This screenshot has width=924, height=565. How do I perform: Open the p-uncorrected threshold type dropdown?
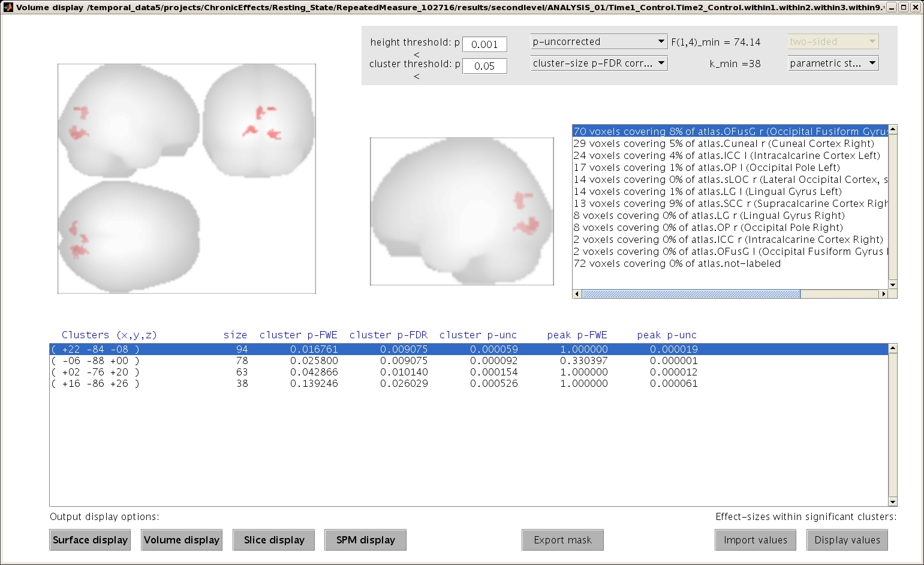[x=598, y=41]
